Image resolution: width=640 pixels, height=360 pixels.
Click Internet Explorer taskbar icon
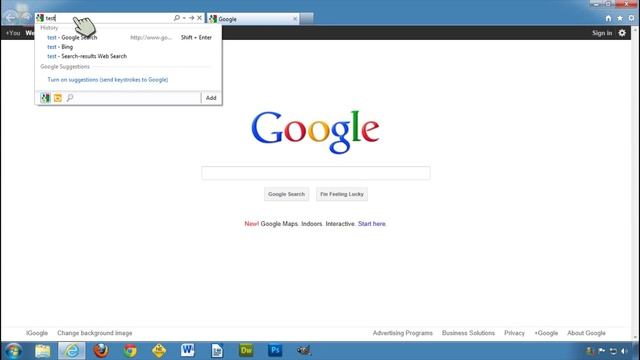(x=72, y=351)
